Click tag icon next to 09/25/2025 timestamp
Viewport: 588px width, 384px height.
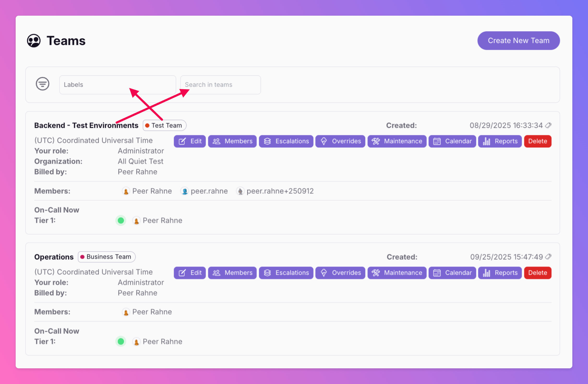(548, 257)
